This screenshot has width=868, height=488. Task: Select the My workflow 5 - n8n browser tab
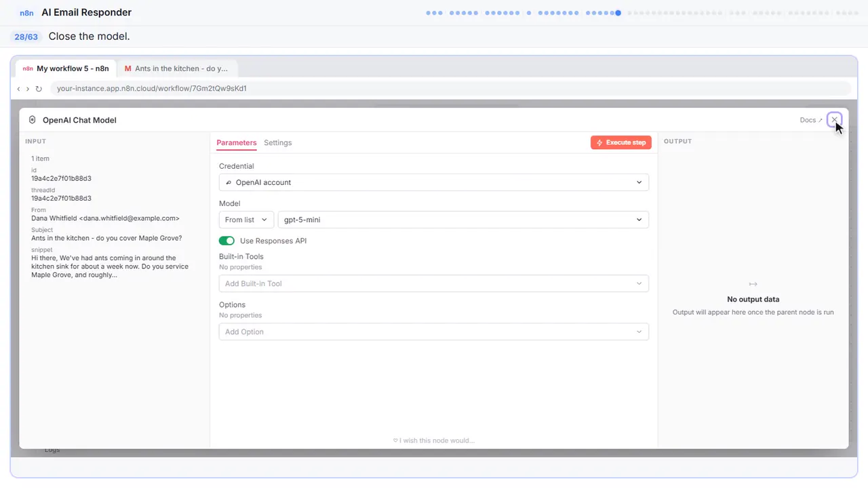[66, 68]
